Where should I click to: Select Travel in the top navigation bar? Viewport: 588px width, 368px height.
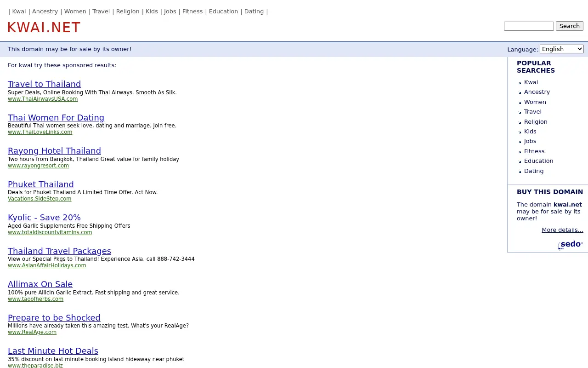(101, 11)
